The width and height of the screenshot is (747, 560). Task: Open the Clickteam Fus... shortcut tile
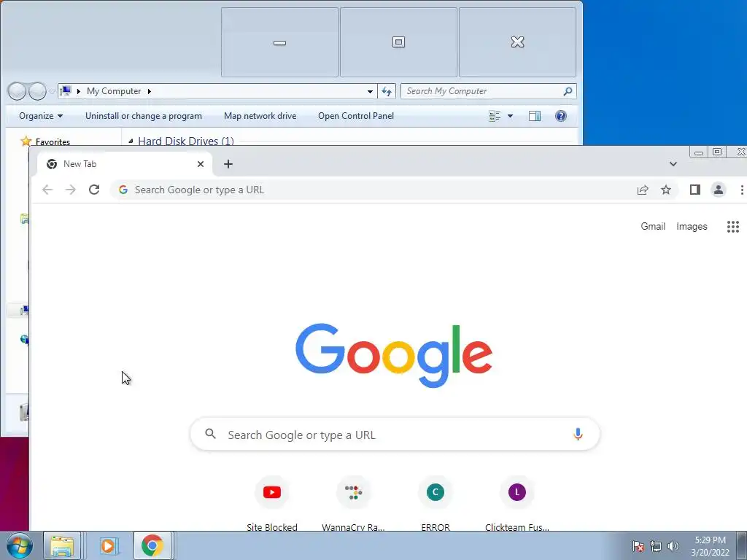[x=517, y=503]
